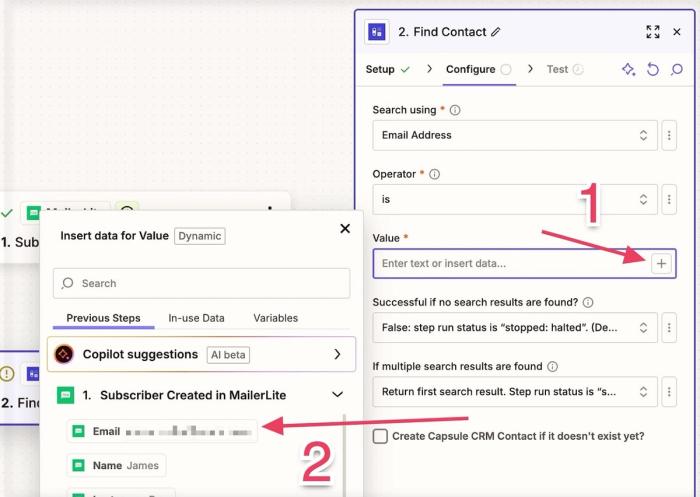
Task: Click the Copilot suggestions round icon
Action: click(64, 354)
